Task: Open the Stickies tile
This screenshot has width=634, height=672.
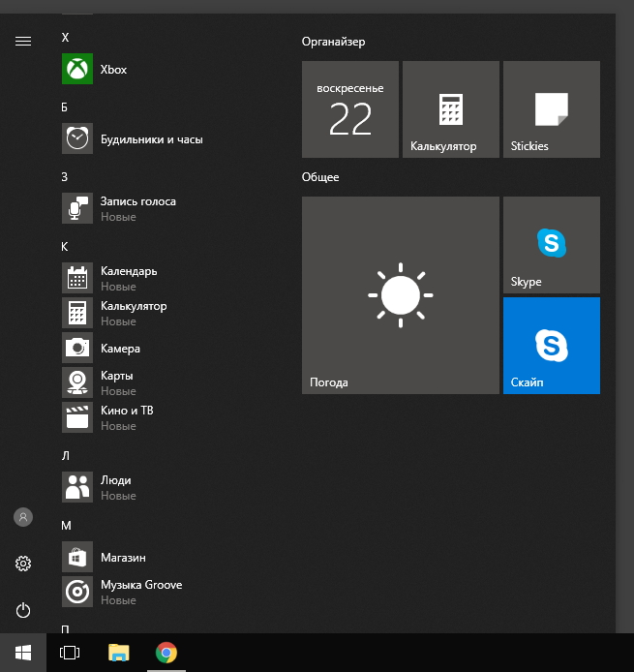Action: click(552, 109)
